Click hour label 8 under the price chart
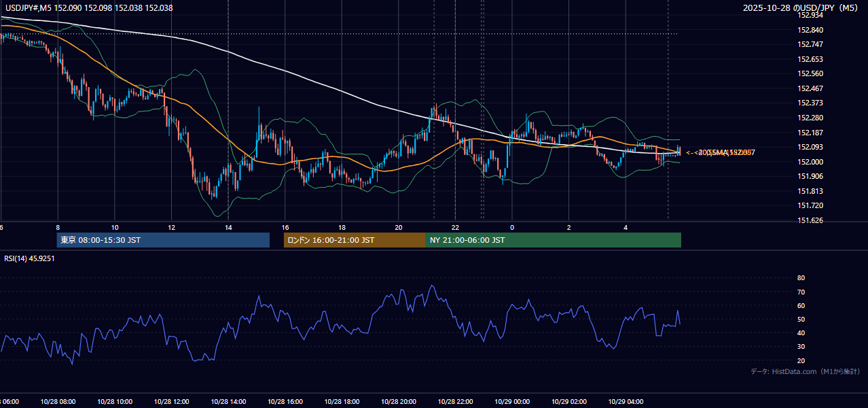The height and width of the screenshot is (408, 868). (58, 227)
